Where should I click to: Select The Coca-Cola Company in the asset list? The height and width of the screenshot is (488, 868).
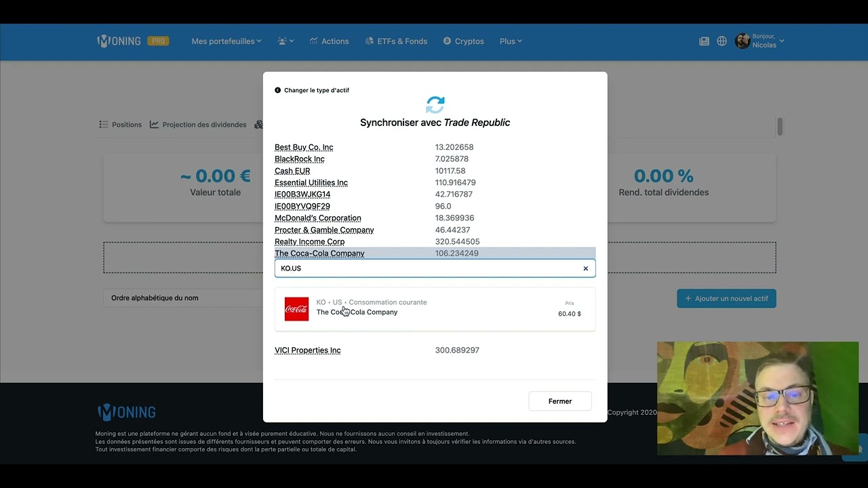pyautogui.click(x=319, y=253)
